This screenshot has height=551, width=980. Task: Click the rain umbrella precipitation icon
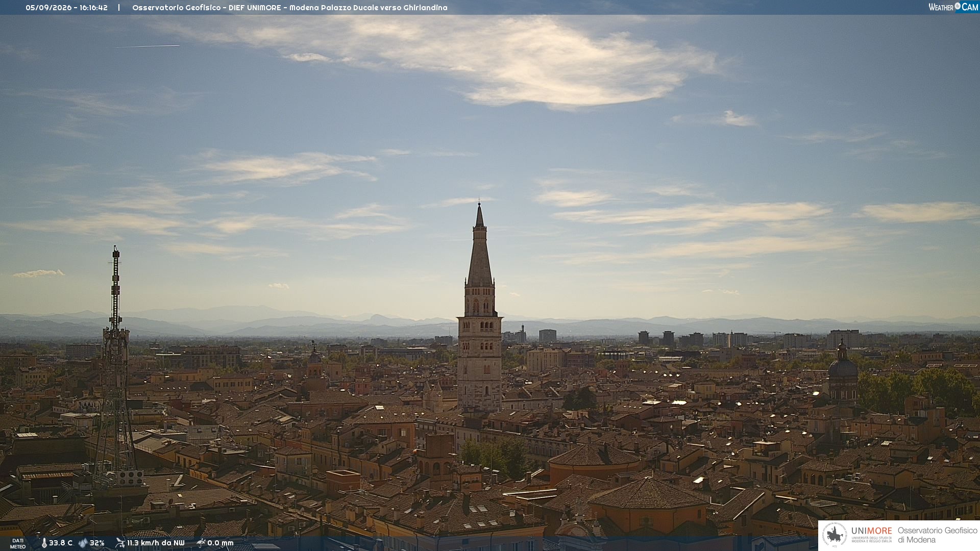tap(201, 543)
